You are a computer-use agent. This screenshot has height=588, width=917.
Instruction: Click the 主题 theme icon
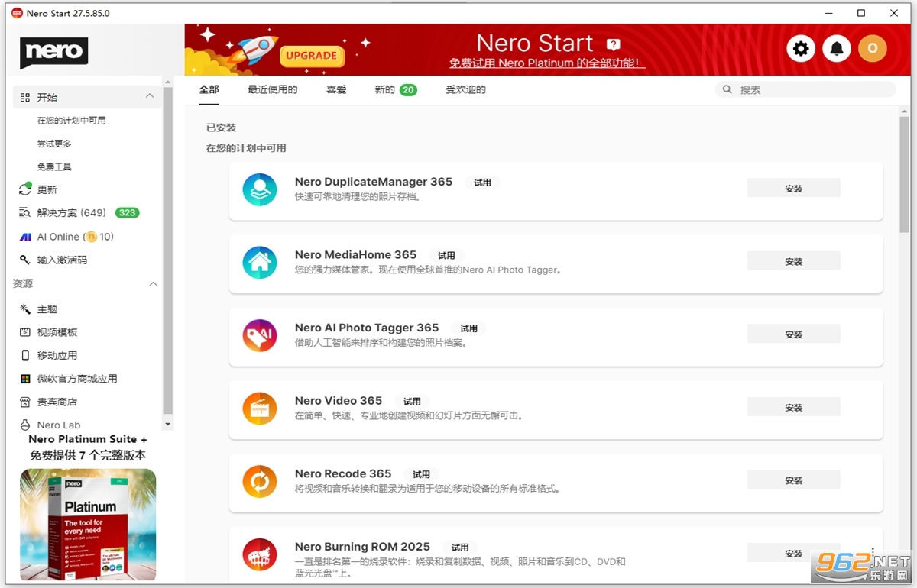click(x=25, y=309)
